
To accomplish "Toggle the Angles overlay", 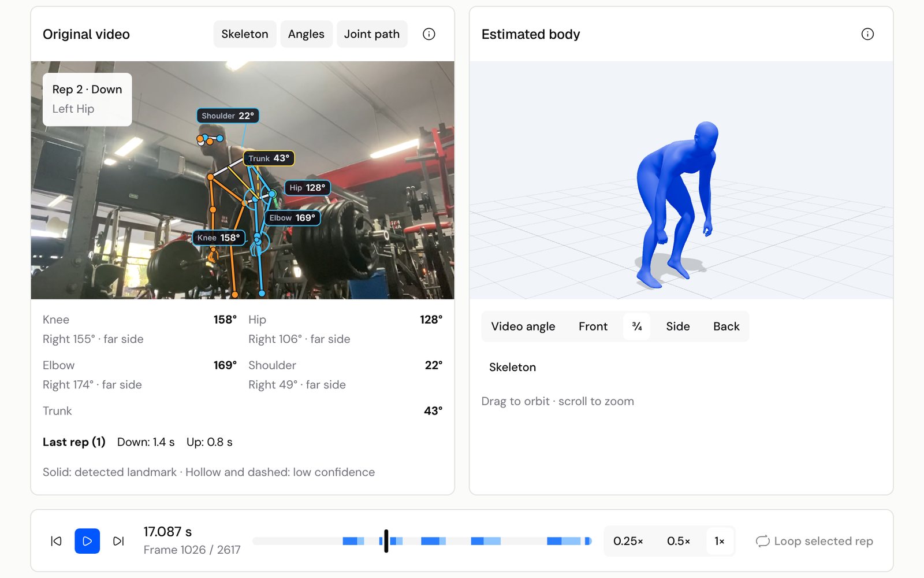I will (x=306, y=34).
